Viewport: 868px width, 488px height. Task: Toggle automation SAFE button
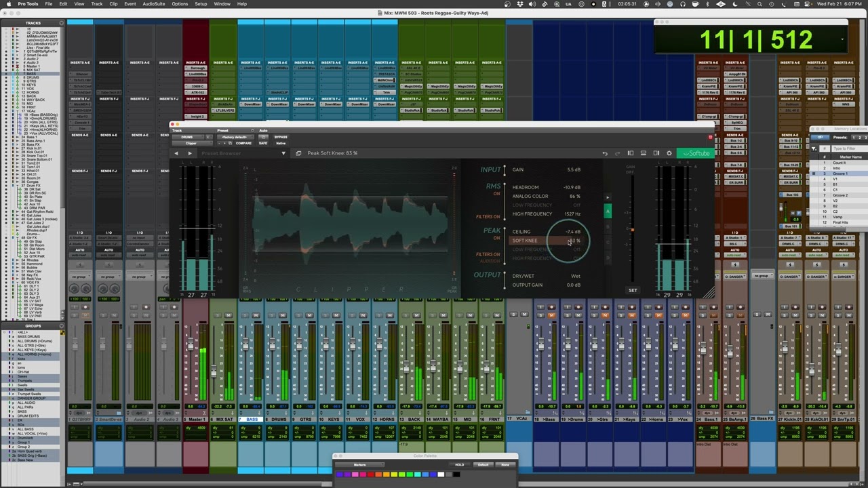[x=263, y=143]
